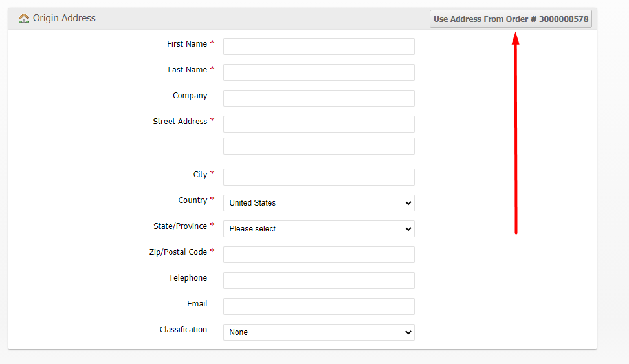Click the Company label

coord(190,96)
